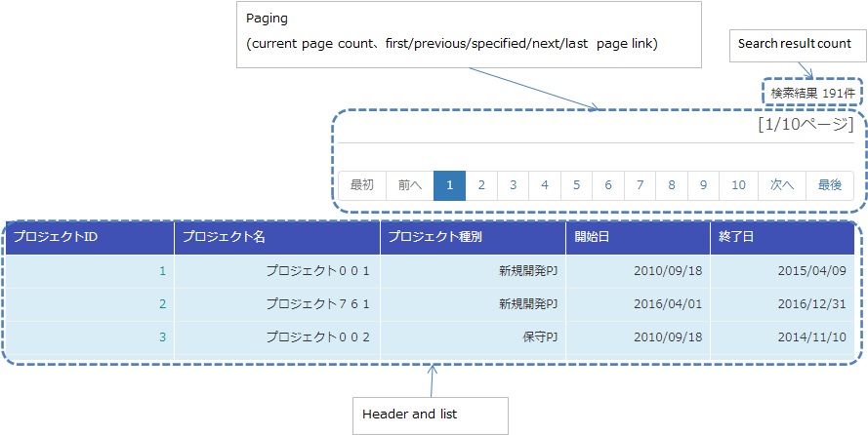
Task: Open project ID 2 link
Action: (x=163, y=304)
